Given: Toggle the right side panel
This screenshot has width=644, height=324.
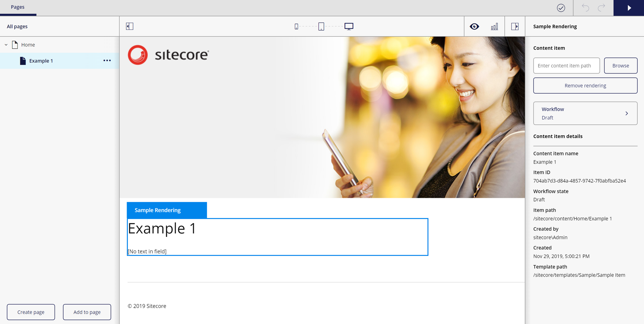Looking at the screenshot, I should 515,26.
